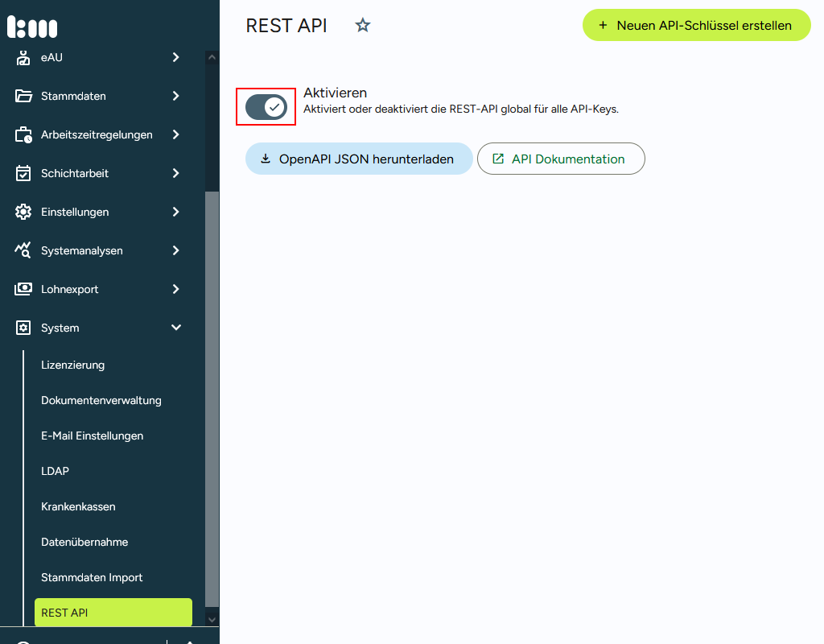824x644 pixels.
Task: Select the eAU sidebar icon
Action: (23, 57)
